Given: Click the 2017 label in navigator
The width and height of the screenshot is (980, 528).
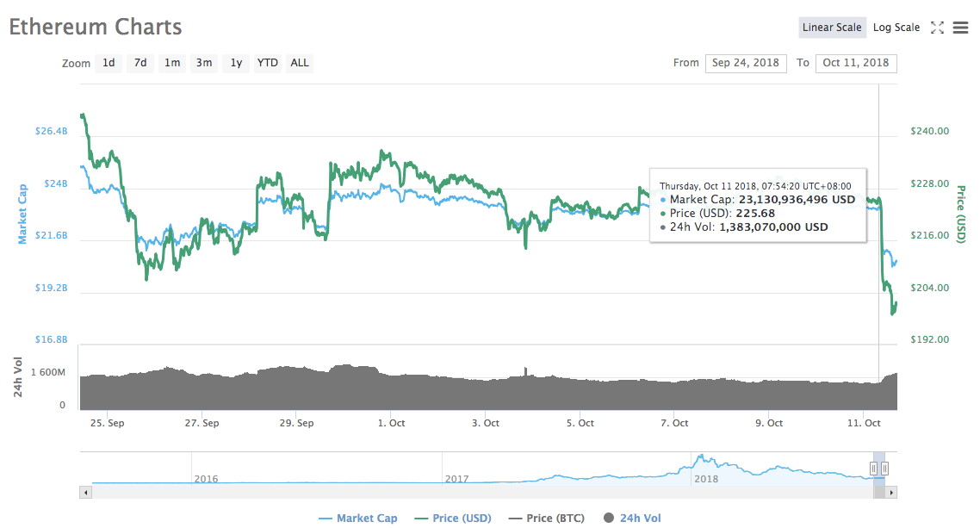Looking at the screenshot, I should [456, 479].
